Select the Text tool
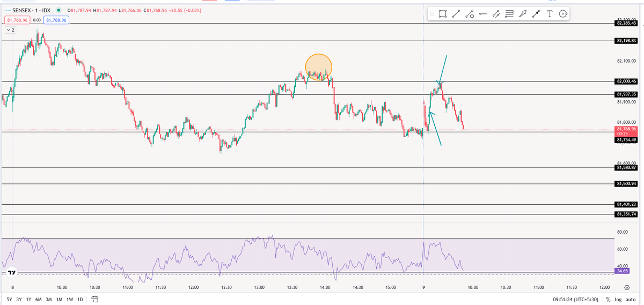 [550, 14]
